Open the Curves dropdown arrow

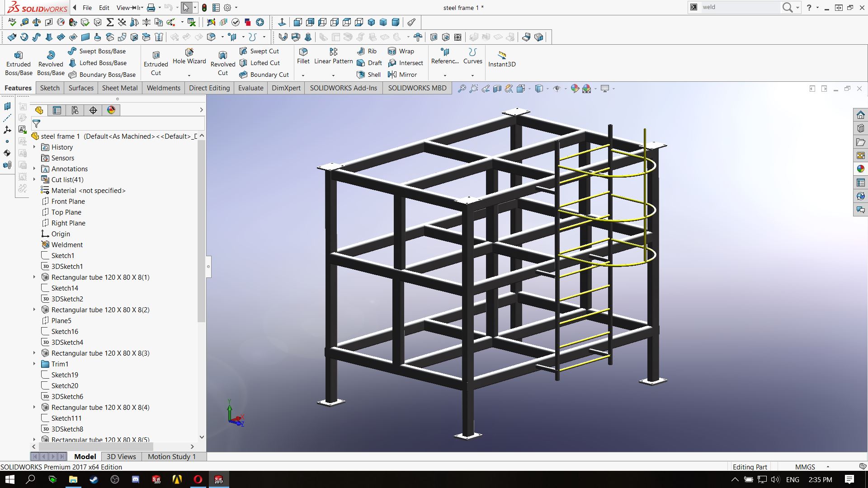pos(472,75)
